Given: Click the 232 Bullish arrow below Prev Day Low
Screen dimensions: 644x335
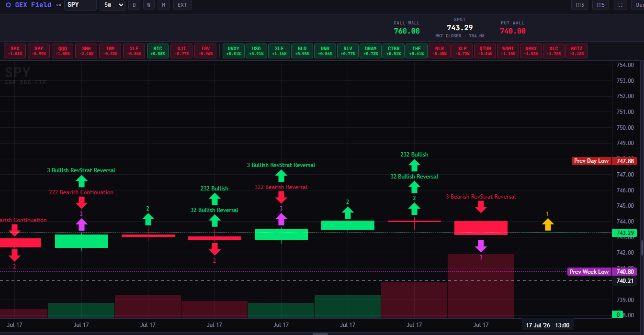Looking at the screenshot, I should [x=414, y=166].
